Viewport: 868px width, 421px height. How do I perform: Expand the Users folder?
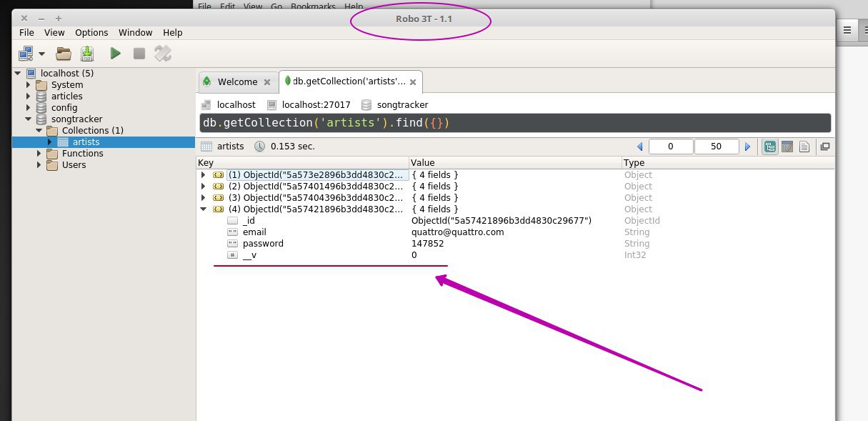39,164
